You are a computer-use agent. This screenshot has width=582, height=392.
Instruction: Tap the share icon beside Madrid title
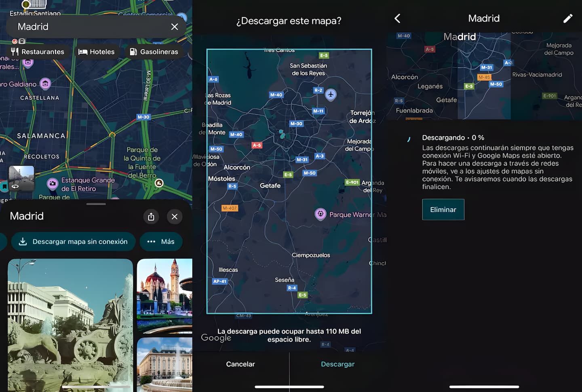[151, 217]
